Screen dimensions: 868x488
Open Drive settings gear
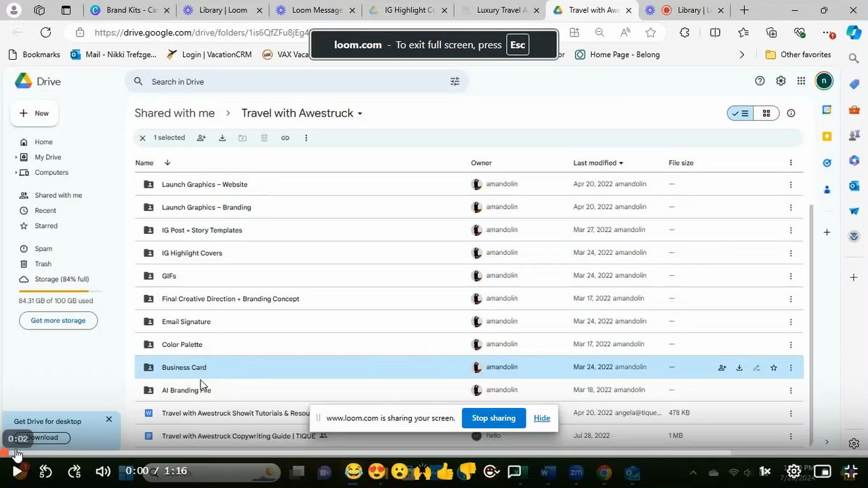781,81
